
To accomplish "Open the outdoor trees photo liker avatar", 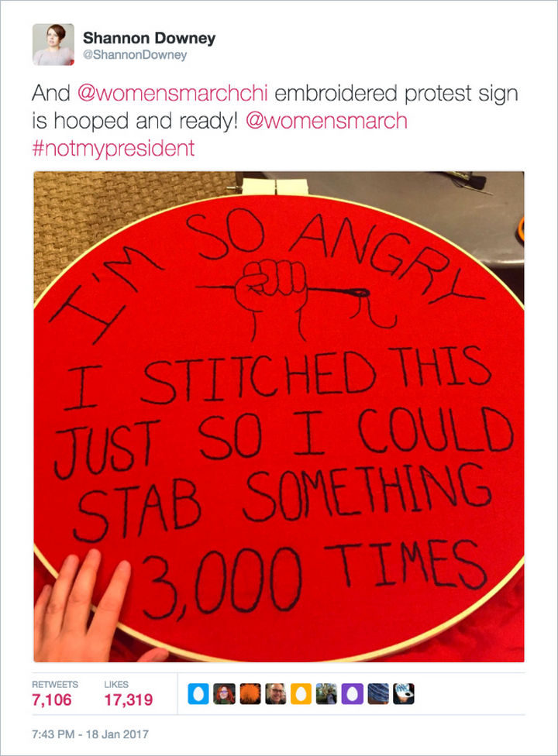I will (x=326, y=694).
